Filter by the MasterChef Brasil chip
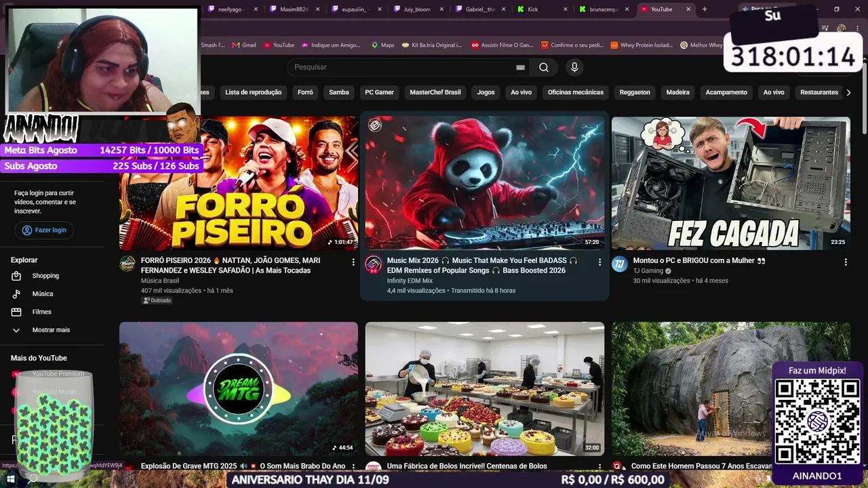Image resolution: width=868 pixels, height=488 pixels. tap(435, 92)
